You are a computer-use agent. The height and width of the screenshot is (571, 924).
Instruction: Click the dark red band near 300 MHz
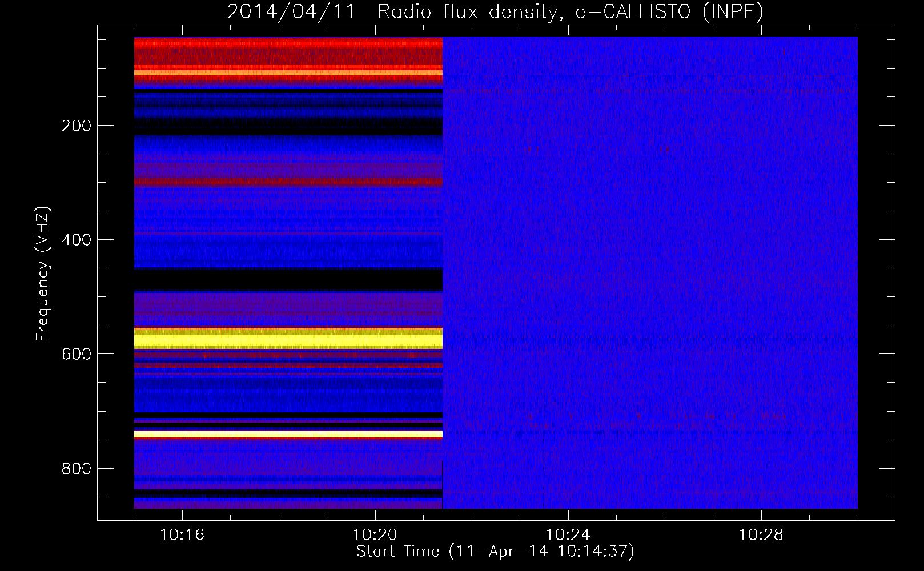click(x=288, y=182)
